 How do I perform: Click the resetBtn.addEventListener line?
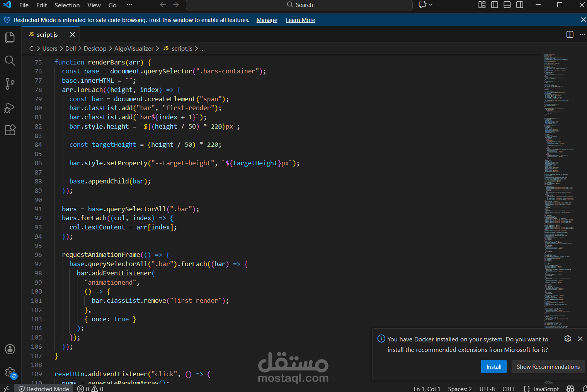click(x=133, y=374)
